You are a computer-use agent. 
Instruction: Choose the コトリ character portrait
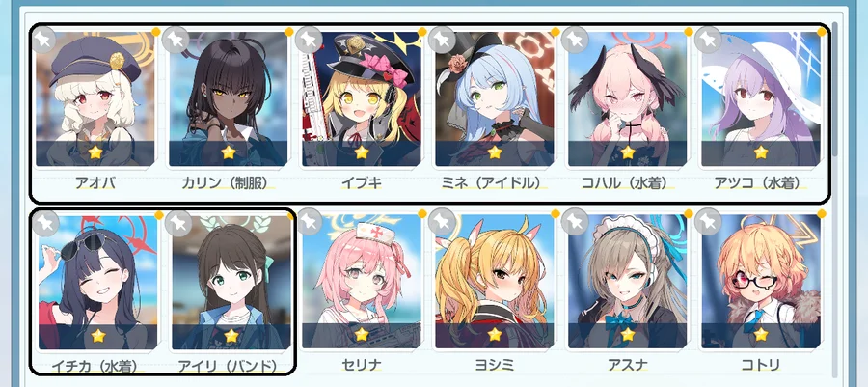(761, 281)
